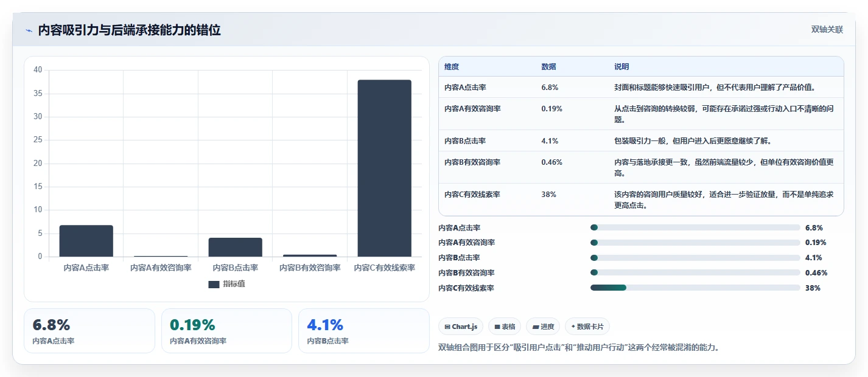Click the 说明 column header
The width and height of the screenshot is (868, 377).
tap(621, 67)
